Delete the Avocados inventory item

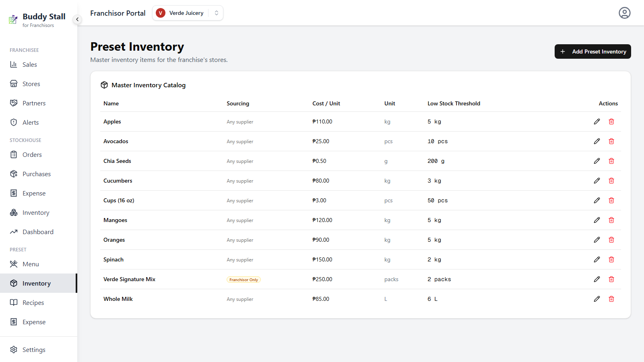tap(611, 141)
